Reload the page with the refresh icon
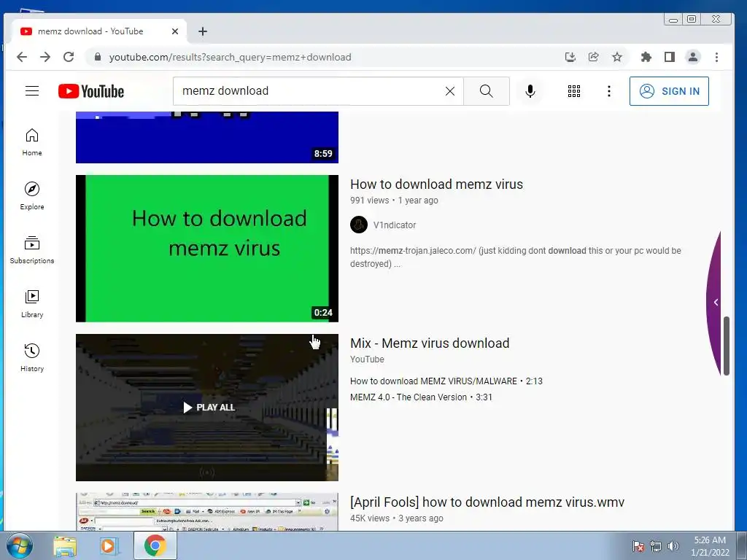This screenshot has width=747, height=560. (69, 57)
